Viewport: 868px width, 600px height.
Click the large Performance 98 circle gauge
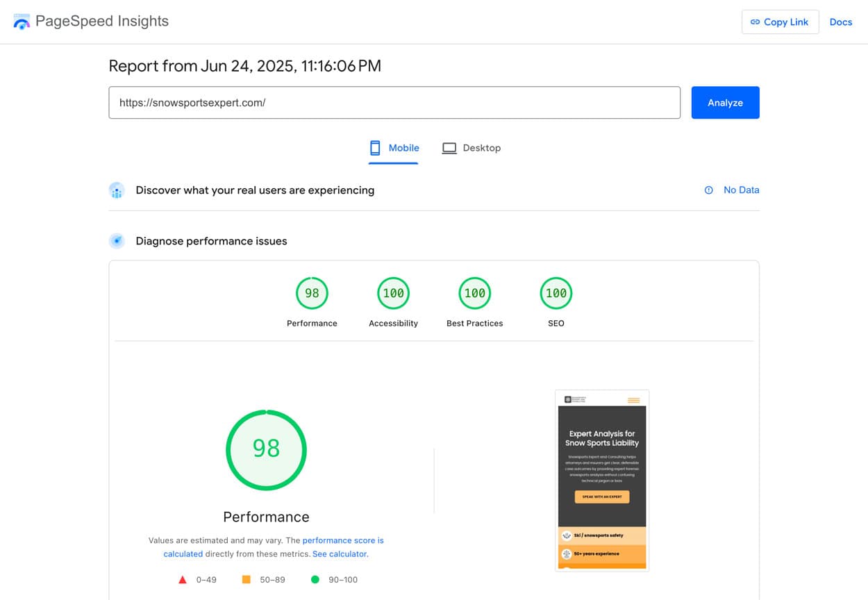266,450
